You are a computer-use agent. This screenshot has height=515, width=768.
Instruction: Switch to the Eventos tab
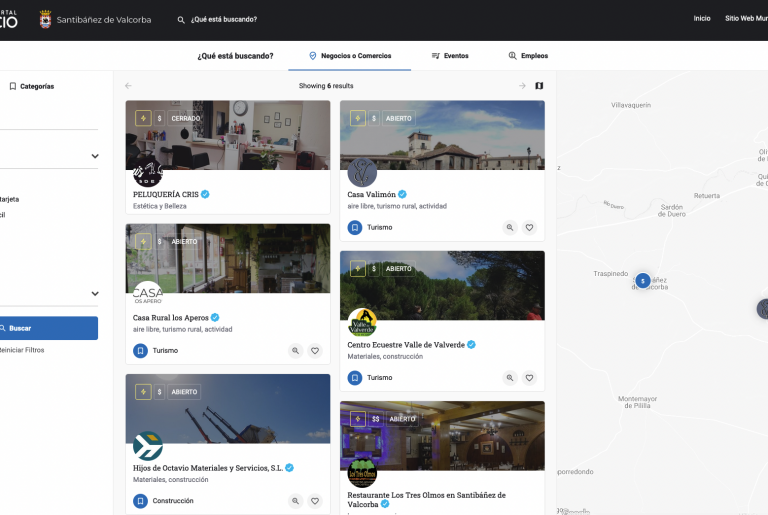coord(449,56)
